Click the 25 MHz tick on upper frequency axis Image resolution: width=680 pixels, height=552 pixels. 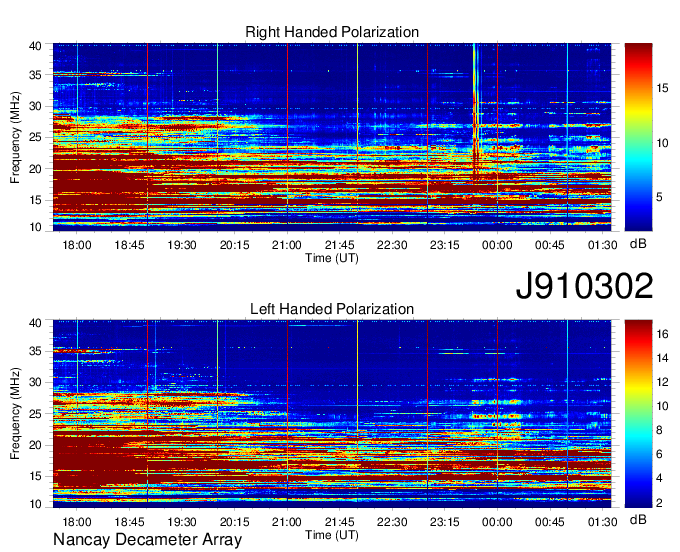(x=35, y=137)
